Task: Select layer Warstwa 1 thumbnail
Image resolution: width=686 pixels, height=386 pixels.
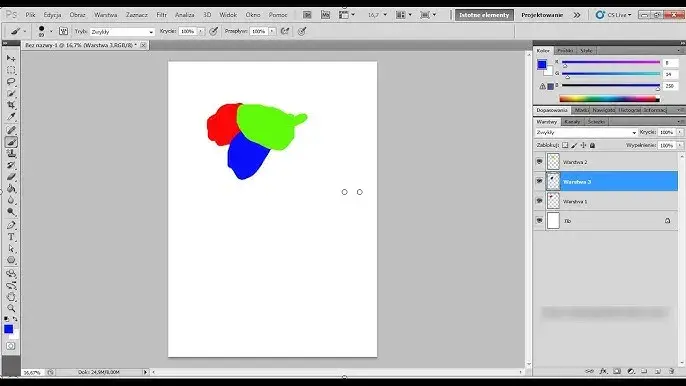Action: click(553, 201)
